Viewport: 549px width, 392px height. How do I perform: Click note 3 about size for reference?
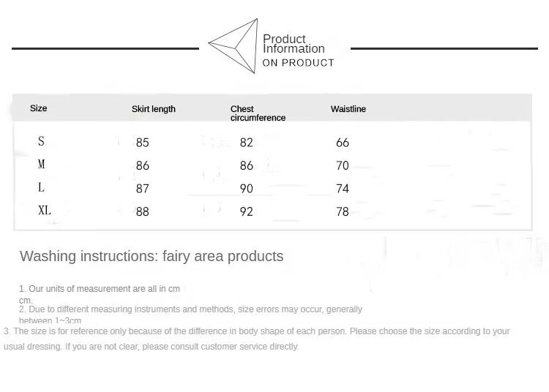(x=257, y=339)
